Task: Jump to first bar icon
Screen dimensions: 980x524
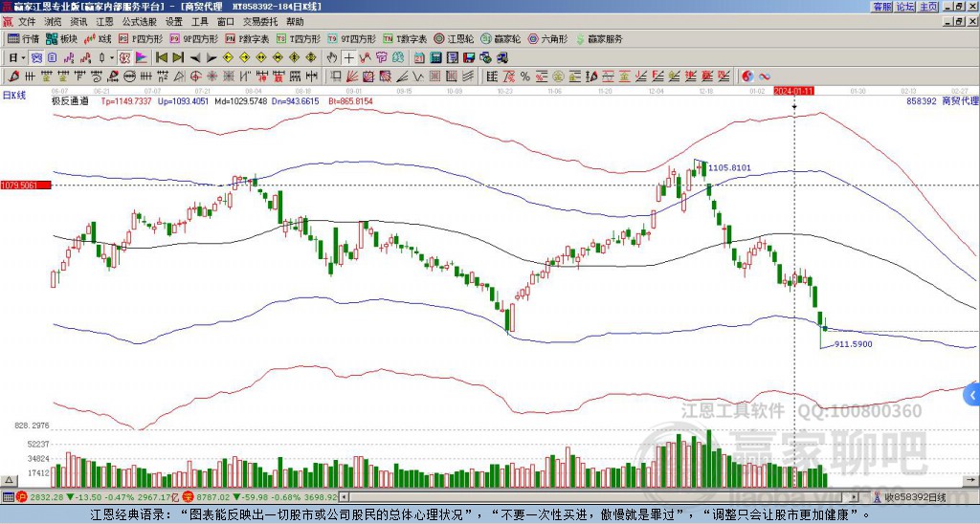Action: 161,58
